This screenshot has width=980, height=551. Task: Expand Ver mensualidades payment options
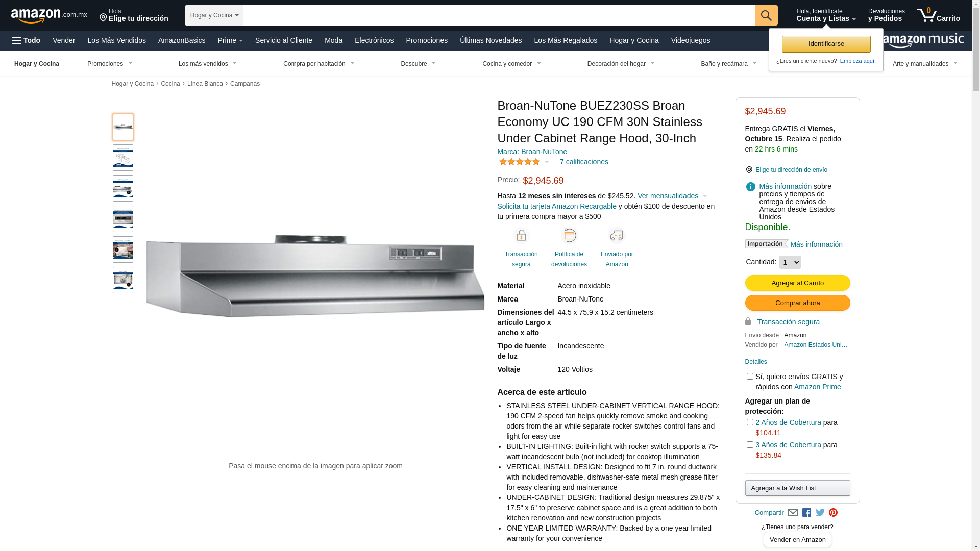click(672, 196)
